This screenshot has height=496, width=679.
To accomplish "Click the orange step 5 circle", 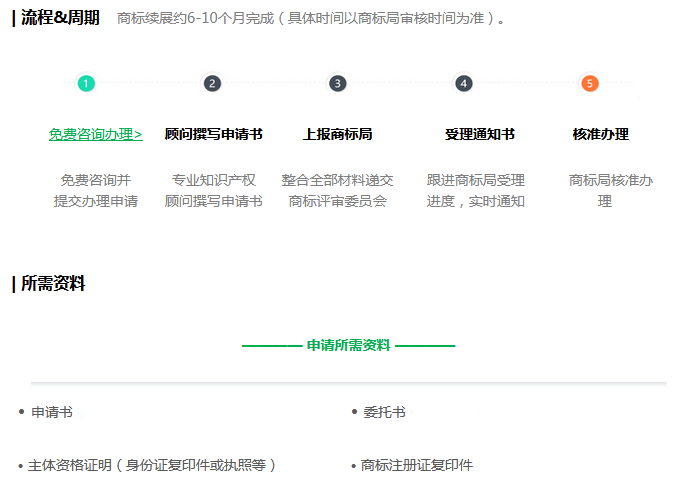I will [590, 83].
